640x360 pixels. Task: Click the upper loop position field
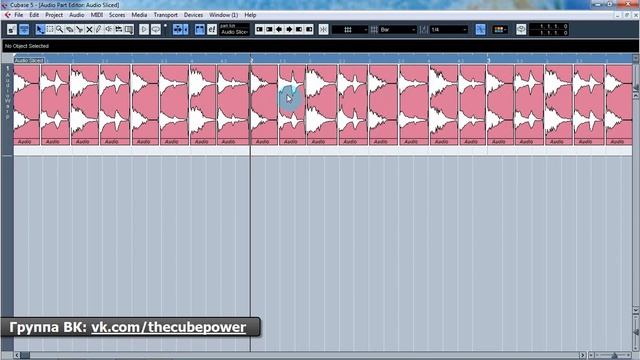click(x=549, y=26)
